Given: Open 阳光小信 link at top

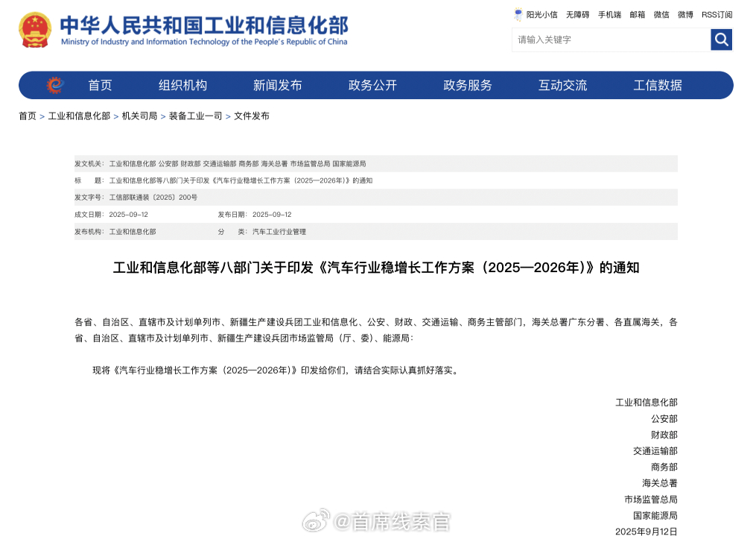Looking at the screenshot, I should [542, 15].
